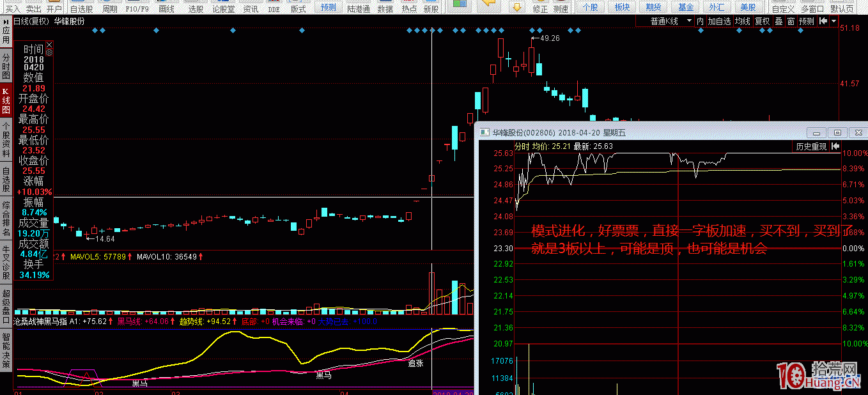Viewport: 868px width, 395px height.
Task: Open settings gear in data info panel
Action: tap(49, 52)
